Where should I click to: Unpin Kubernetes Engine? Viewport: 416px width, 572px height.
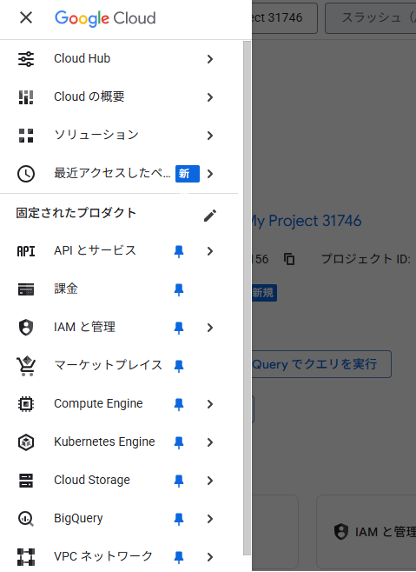(x=179, y=442)
